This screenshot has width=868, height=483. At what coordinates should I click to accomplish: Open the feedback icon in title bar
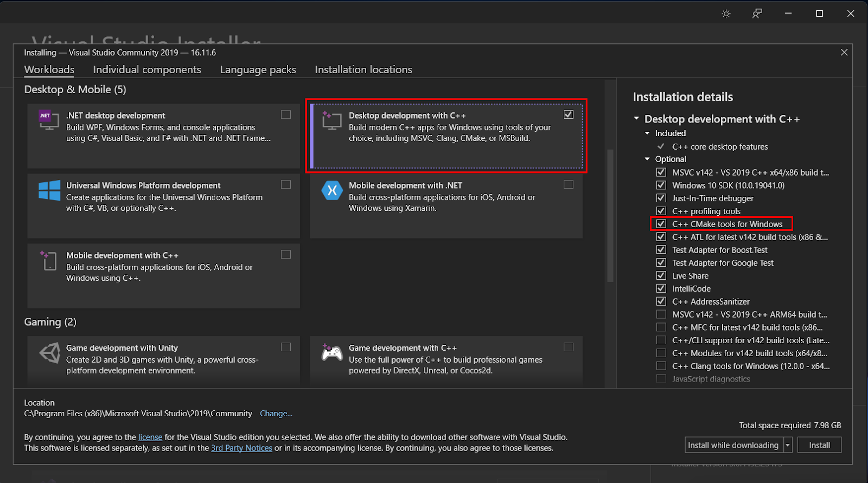(x=757, y=14)
